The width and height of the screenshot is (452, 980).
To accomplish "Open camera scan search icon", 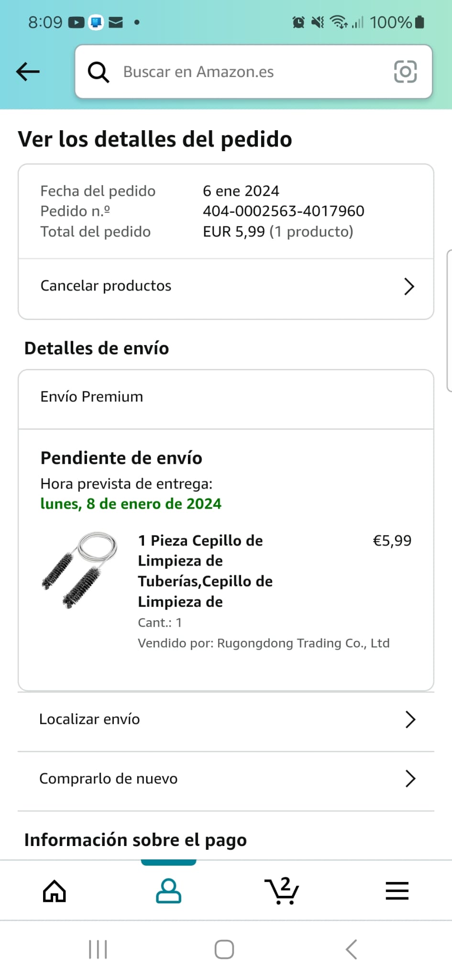I will 405,72.
